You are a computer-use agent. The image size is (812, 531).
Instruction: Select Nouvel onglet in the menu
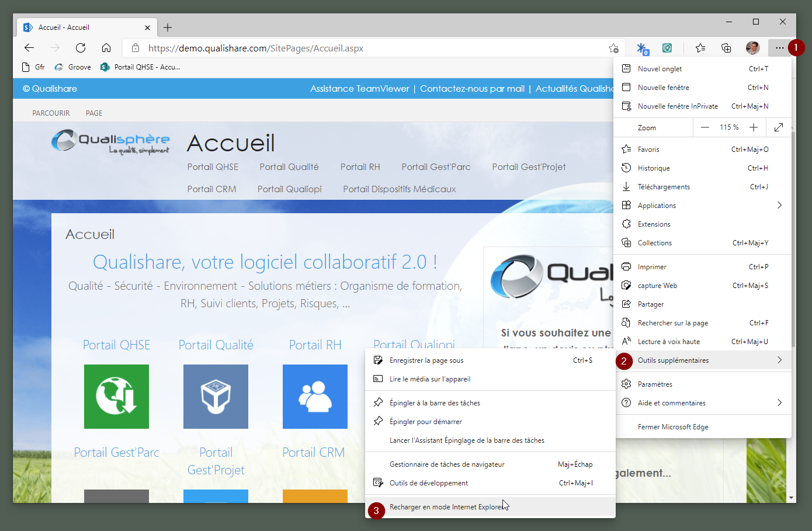point(702,69)
